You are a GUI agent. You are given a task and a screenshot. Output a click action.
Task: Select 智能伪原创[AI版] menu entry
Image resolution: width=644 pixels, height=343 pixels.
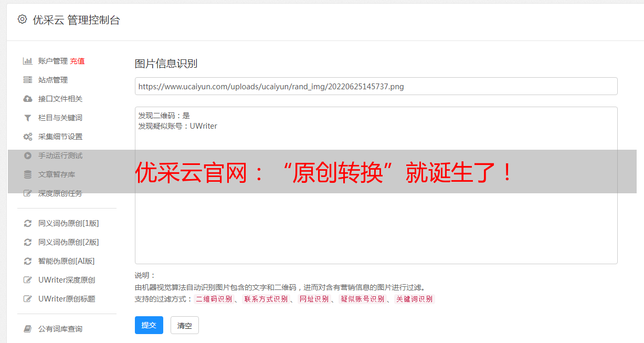pos(67,261)
